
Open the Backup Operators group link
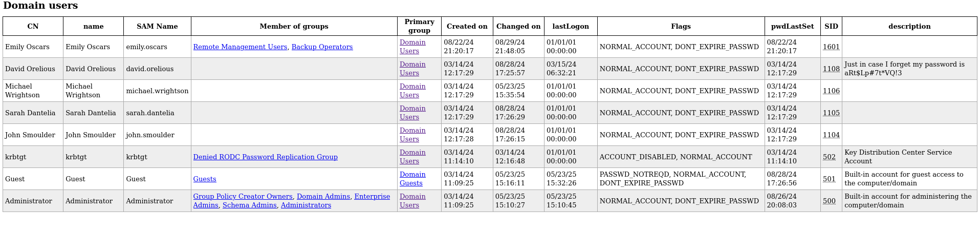pos(322,47)
